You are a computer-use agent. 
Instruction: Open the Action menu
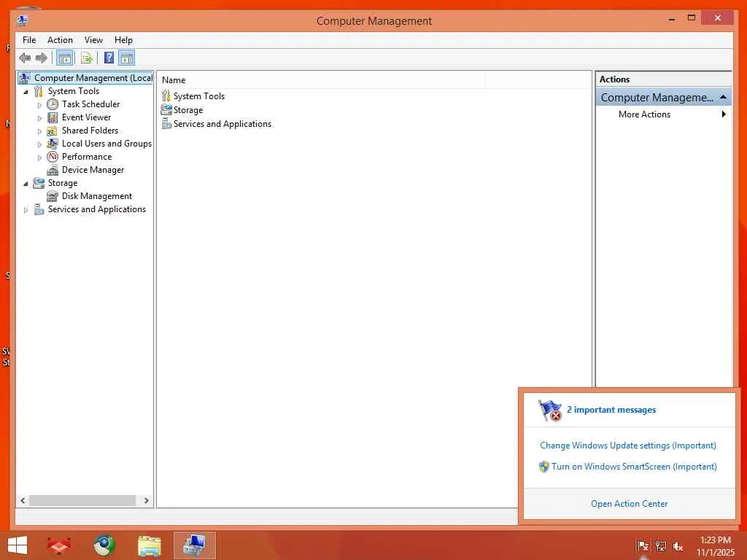pyautogui.click(x=60, y=40)
